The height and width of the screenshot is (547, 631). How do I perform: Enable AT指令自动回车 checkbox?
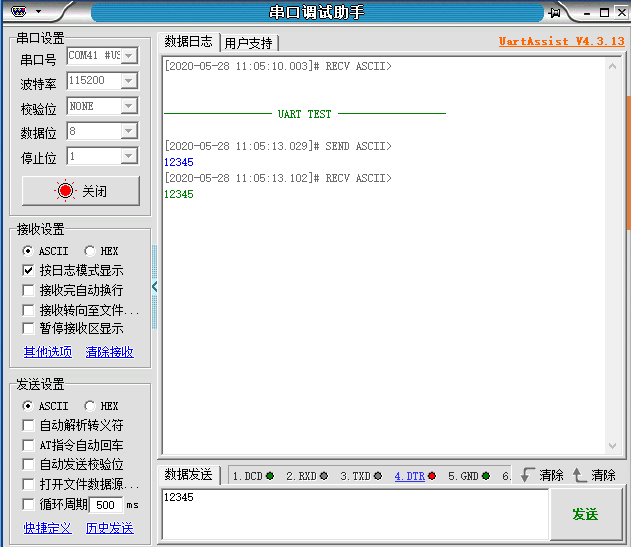(x=28, y=445)
